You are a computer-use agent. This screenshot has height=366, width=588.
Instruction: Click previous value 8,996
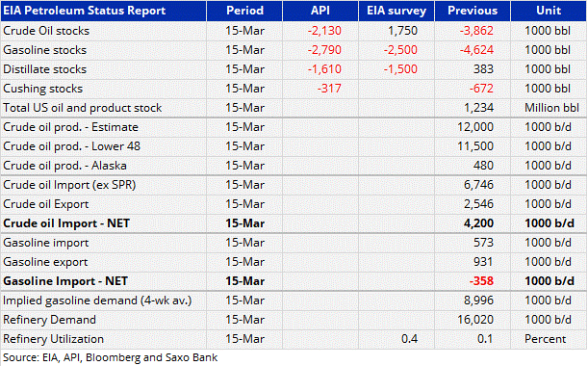pos(478,301)
